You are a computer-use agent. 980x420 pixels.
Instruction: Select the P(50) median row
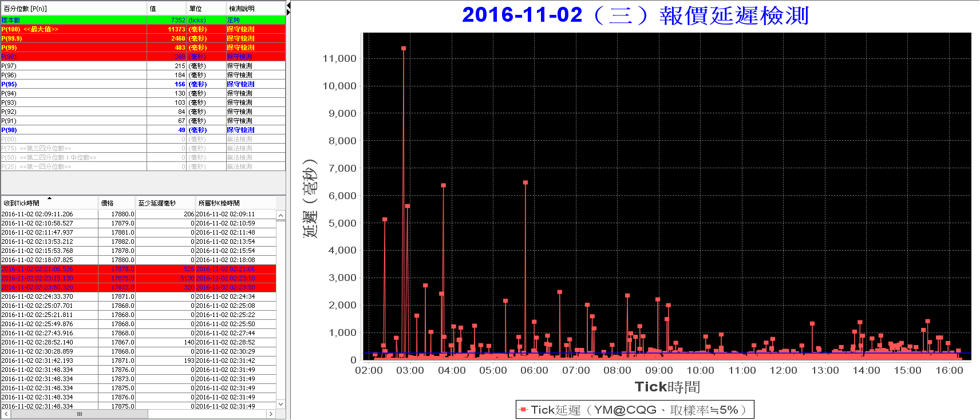click(143, 157)
